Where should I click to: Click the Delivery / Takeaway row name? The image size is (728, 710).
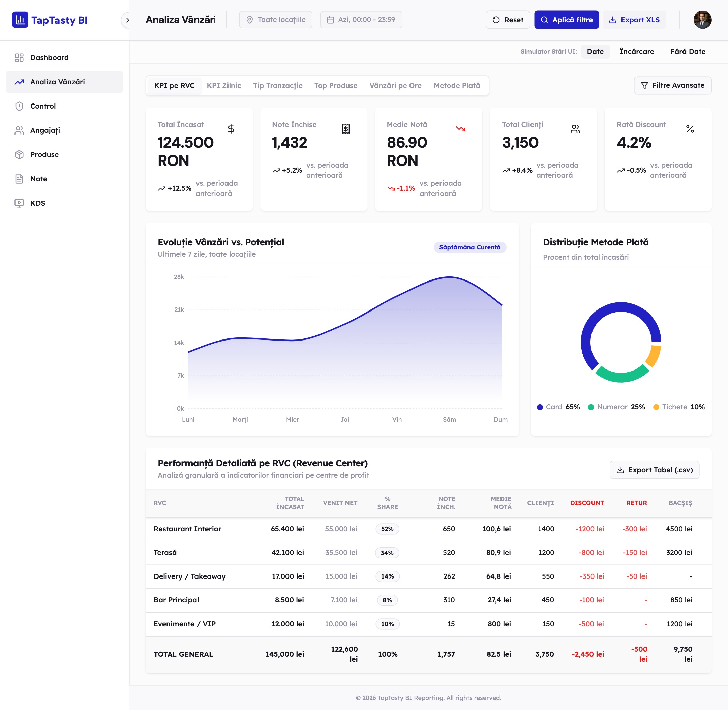pyautogui.click(x=190, y=576)
